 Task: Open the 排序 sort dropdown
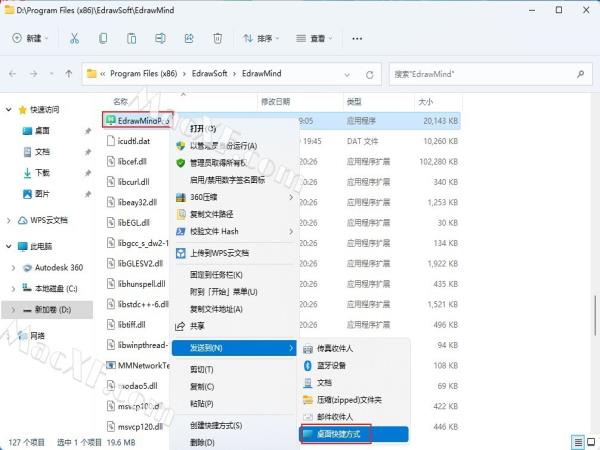[x=261, y=38]
